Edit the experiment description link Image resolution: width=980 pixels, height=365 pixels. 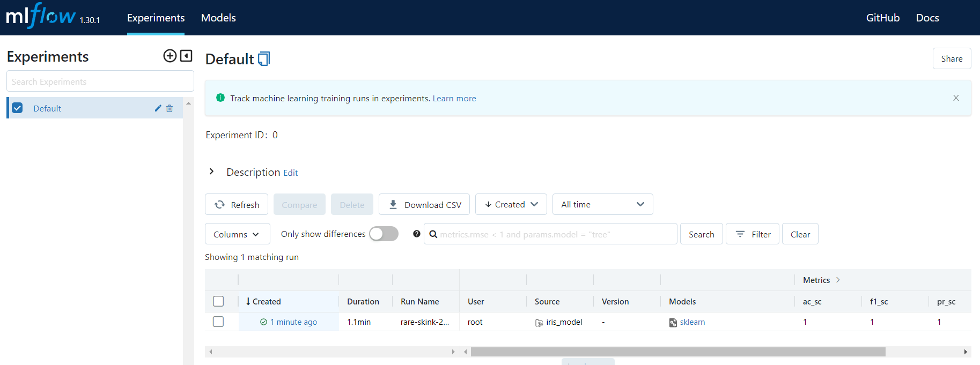[x=290, y=173]
